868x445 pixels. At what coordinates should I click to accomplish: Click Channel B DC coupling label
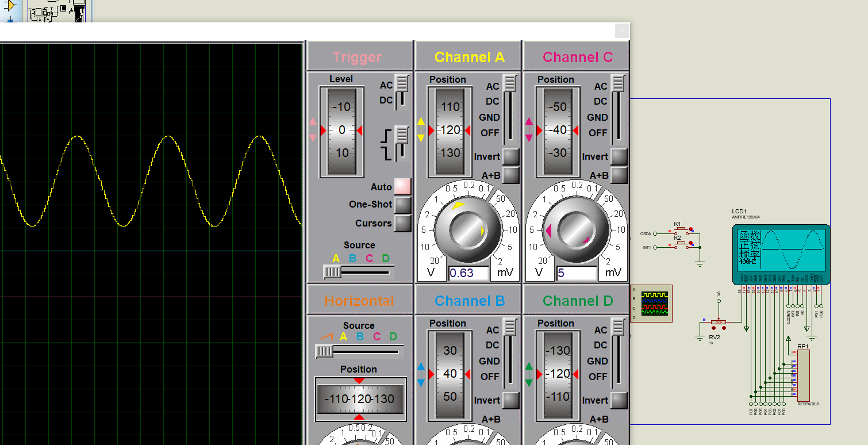click(493, 346)
